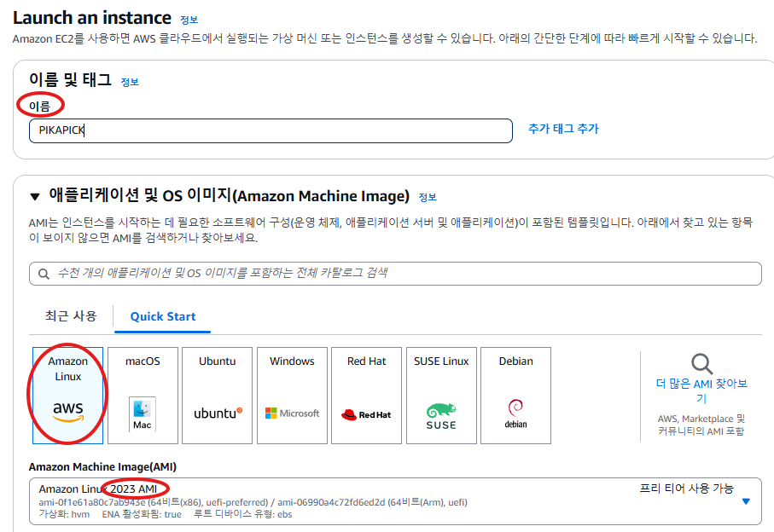Switch to the 최근 사용 tab
This screenshot has width=774, height=532.
click(71, 316)
